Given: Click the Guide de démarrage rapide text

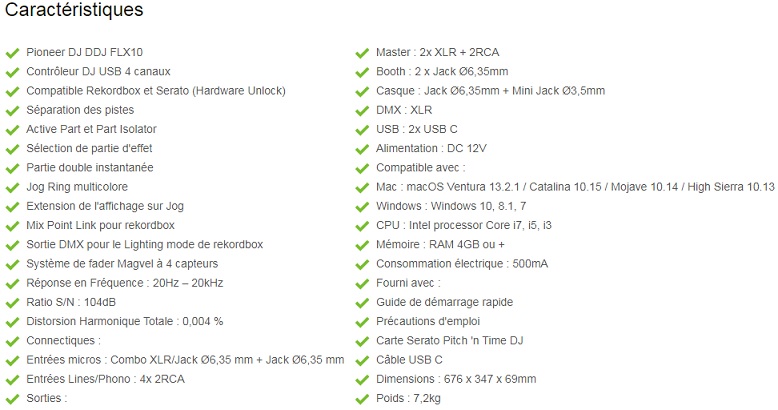Looking at the screenshot, I should [x=444, y=302].
